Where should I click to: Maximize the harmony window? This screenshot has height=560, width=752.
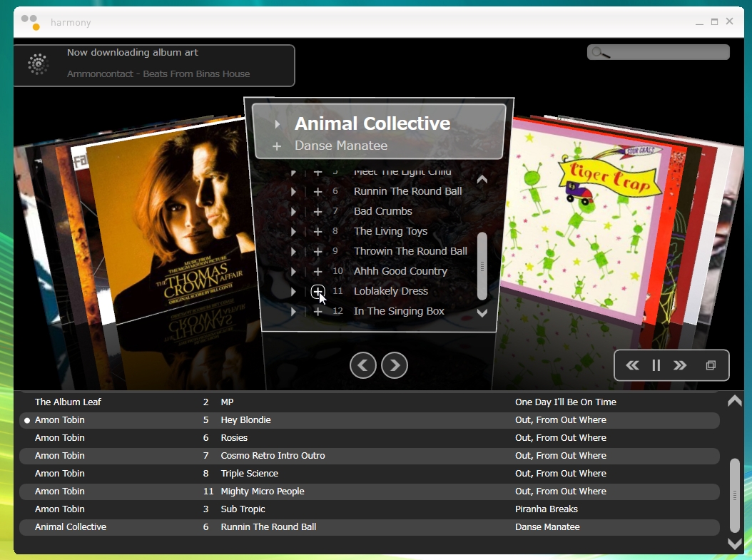[715, 21]
